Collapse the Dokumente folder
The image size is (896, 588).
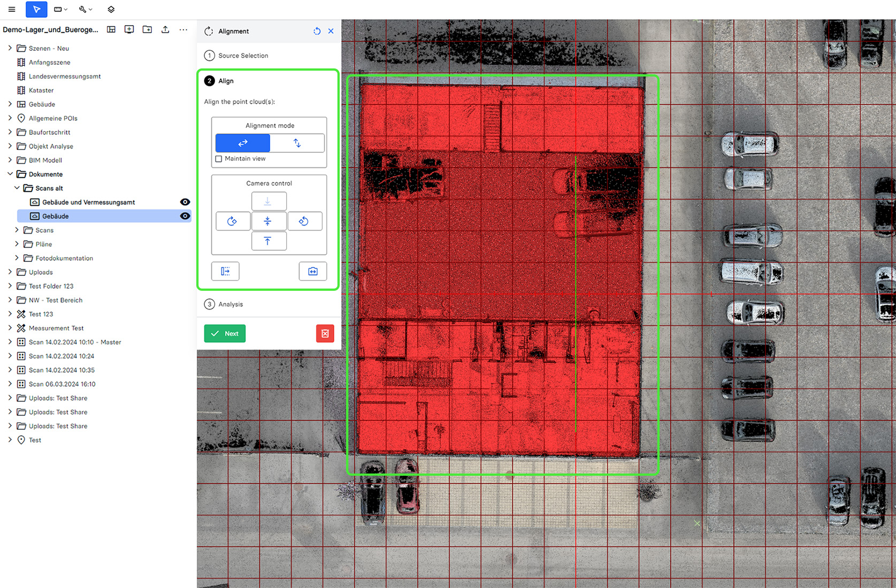[10, 174]
